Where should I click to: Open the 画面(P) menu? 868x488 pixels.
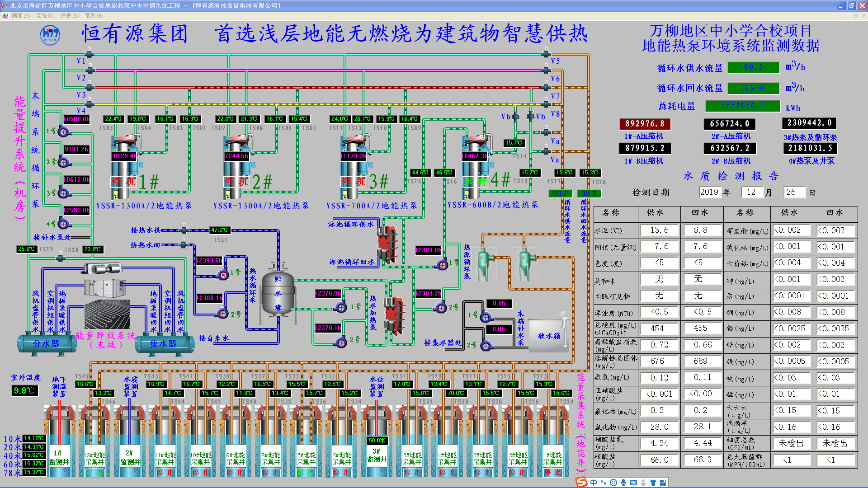(20, 15)
